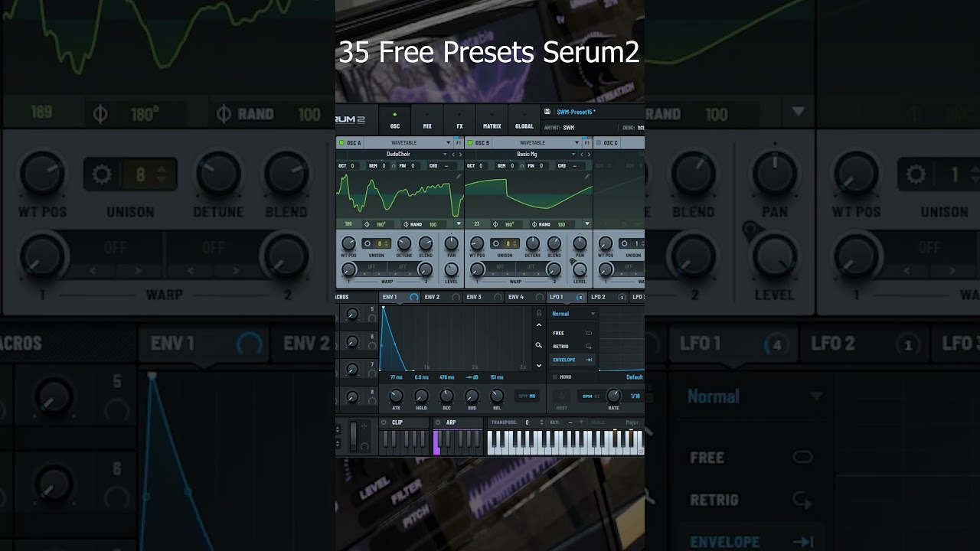The height and width of the screenshot is (551, 980).
Task: Enable OSC C power button
Action: tap(599, 142)
